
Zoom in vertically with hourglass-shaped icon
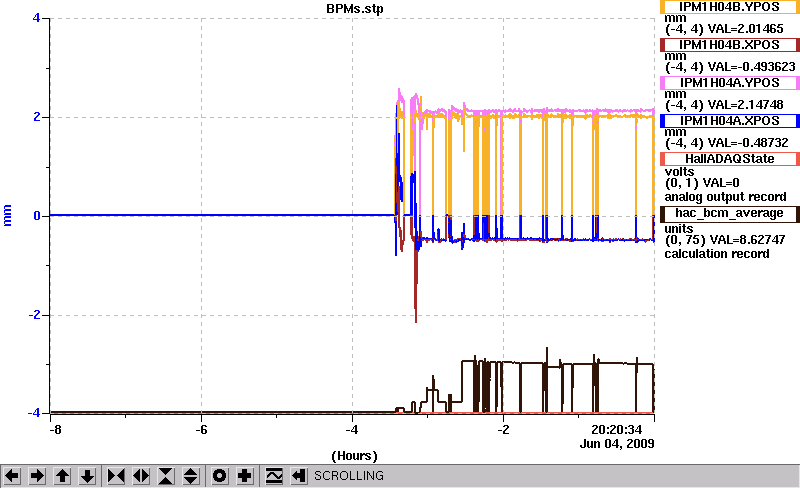[166, 476]
